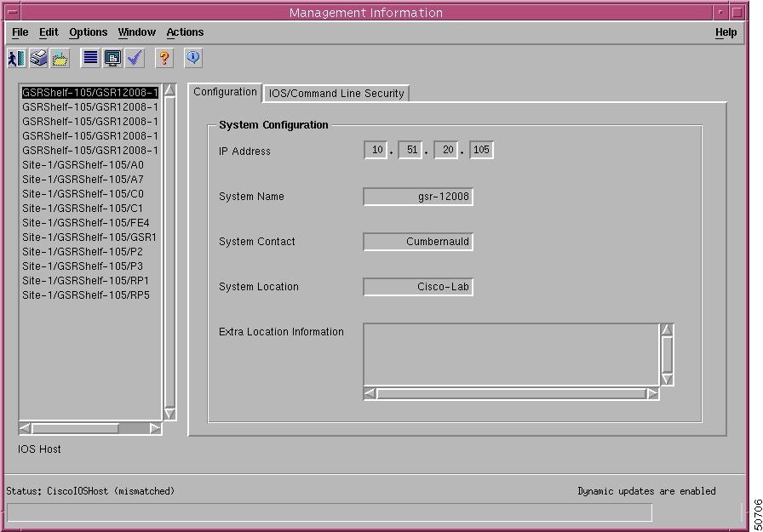Viewport: 763px width, 532px height.
Task: Click the computer monitor toolbar icon
Action: [x=112, y=59]
